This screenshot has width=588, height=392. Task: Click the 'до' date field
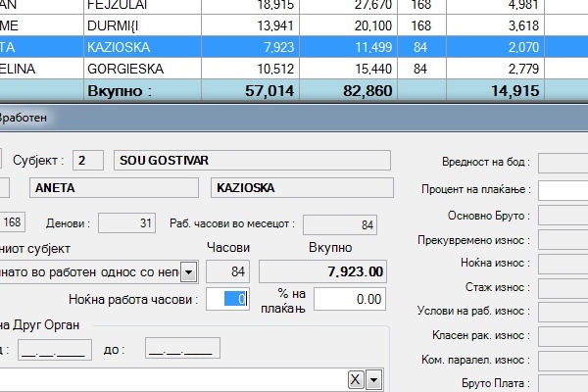coord(182,348)
